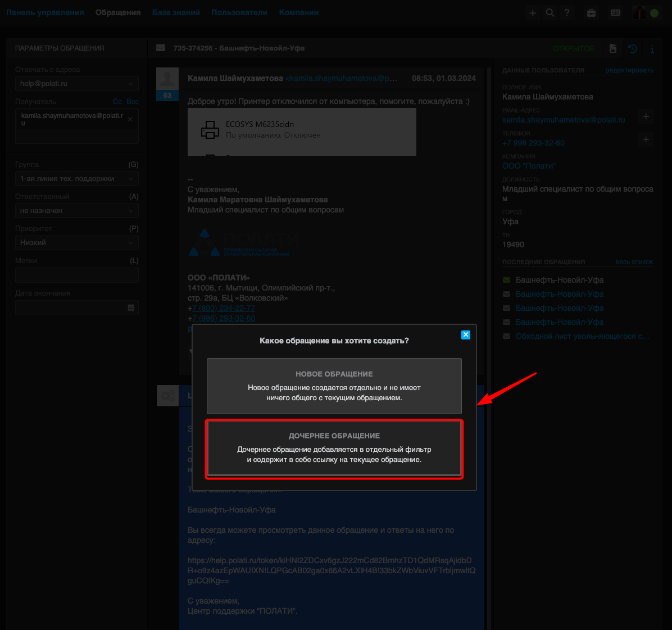Click the printer ECOSYS M6235cidn image attachment
The image size is (672, 630).
(x=302, y=132)
